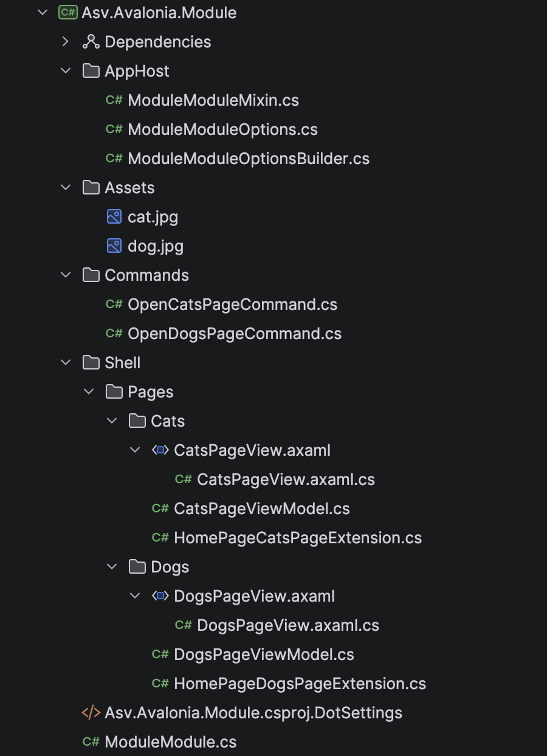Collapse the AppHost folder

click(66, 71)
